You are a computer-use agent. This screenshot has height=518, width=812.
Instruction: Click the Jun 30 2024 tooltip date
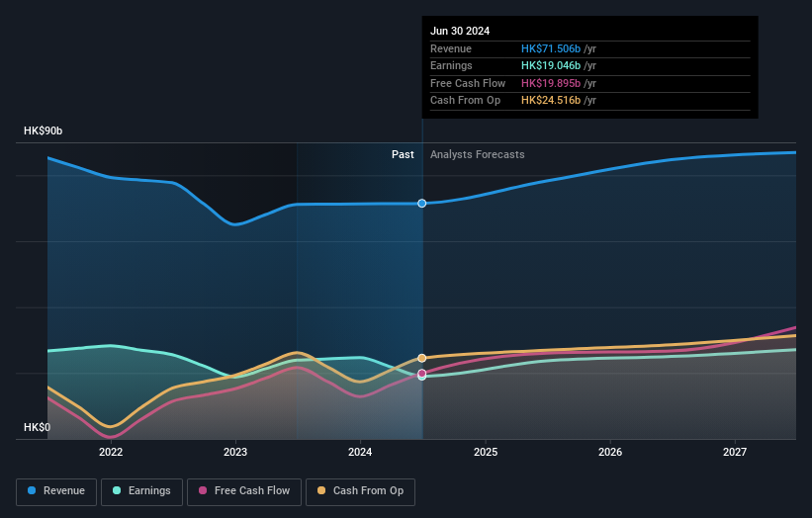point(460,31)
